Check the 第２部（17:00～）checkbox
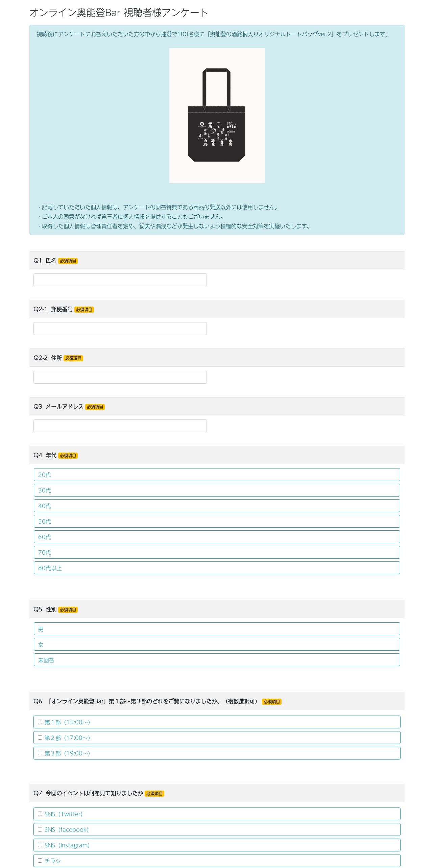Image resolution: width=434 pixels, height=868 pixels. coord(40,738)
